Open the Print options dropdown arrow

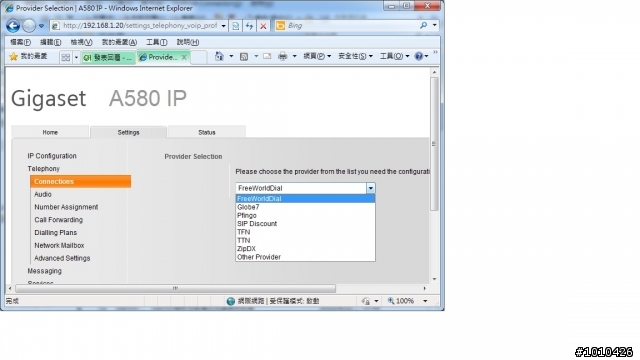coord(294,56)
